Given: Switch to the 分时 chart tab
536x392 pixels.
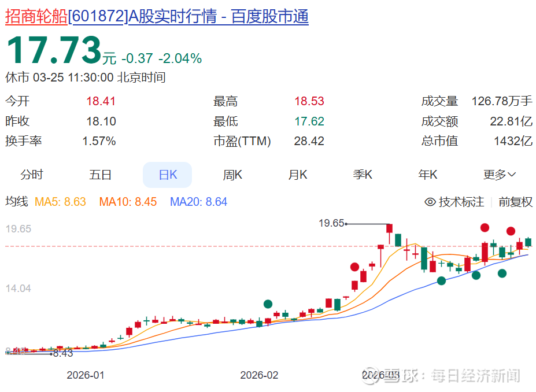Looking at the screenshot, I should [x=32, y=175].
